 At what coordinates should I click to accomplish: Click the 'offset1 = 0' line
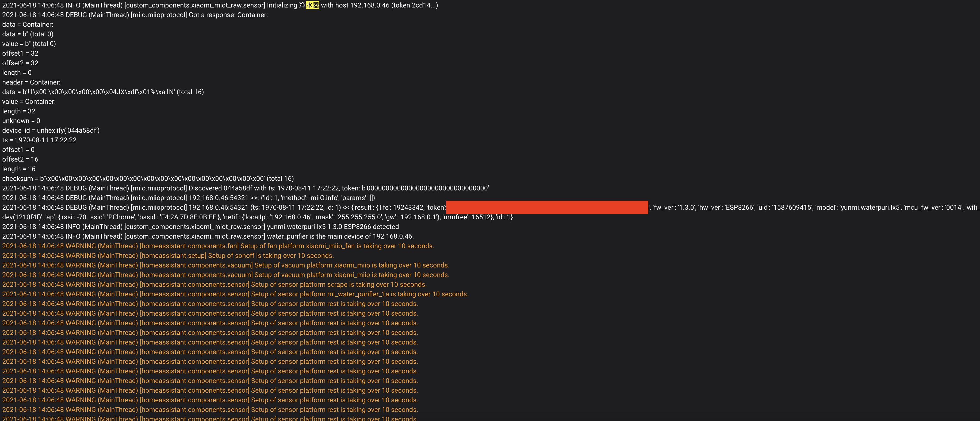18,150
